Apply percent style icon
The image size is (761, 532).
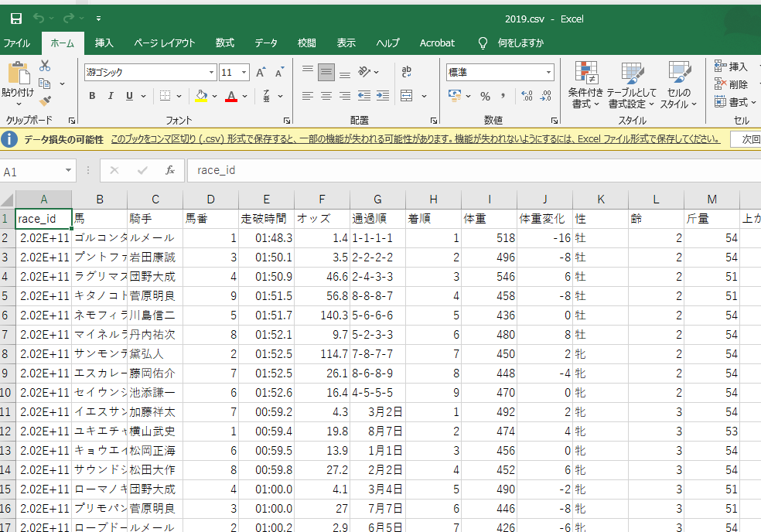pos(486,96)
